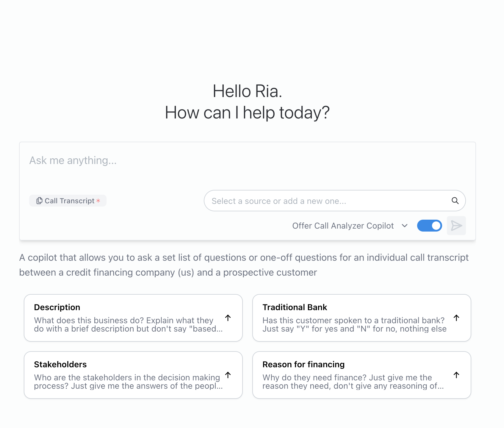The height and width of the screenshot is (428, 504).
Task: Select the Description suggested prompt title
Action: [x=57, y=307]
